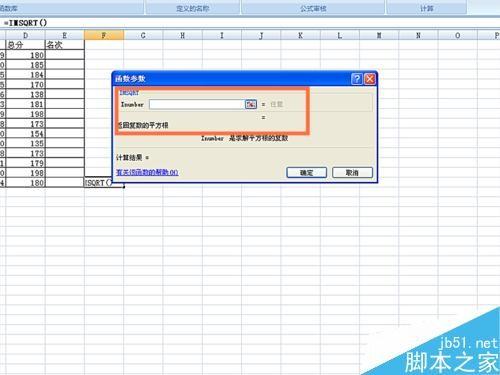Cancel with the 取消 button
500x375 pixels.
(x=352, y=172)
